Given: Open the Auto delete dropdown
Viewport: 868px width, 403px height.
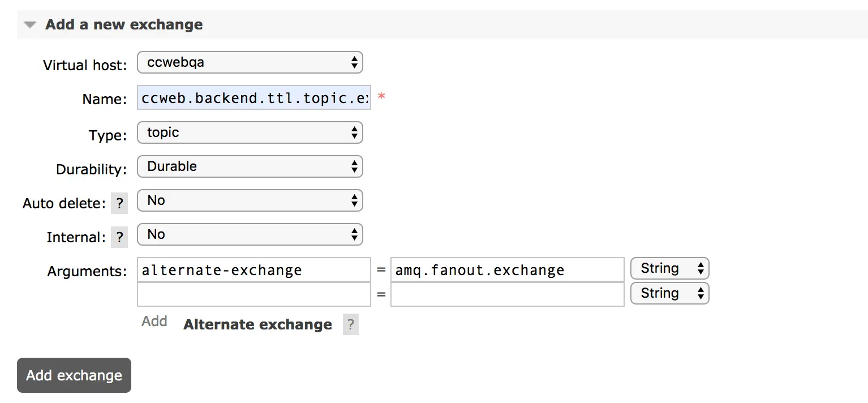Looking at the screenshot, I should pos(250,201).
